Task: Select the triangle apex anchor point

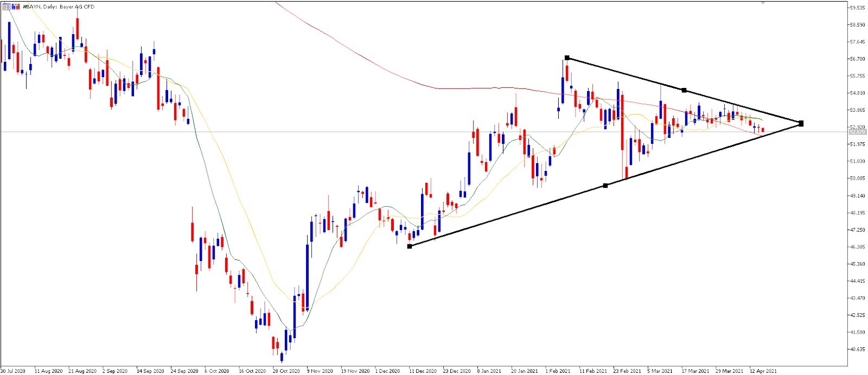Action: [x=801, y=124]
